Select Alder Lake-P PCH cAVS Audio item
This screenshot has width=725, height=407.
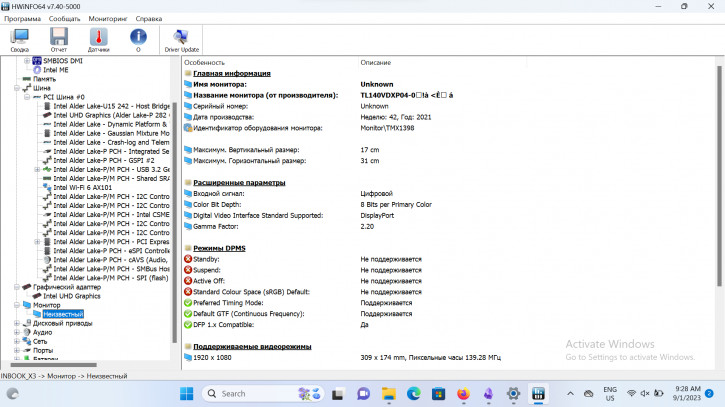coord(111,260)
